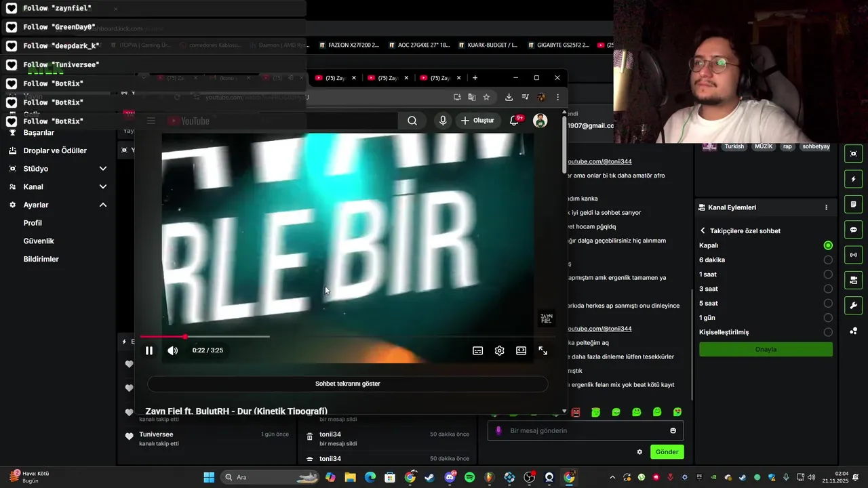
Task: Show hidden system tray icons chevron
Action: [x=612, y=477]
